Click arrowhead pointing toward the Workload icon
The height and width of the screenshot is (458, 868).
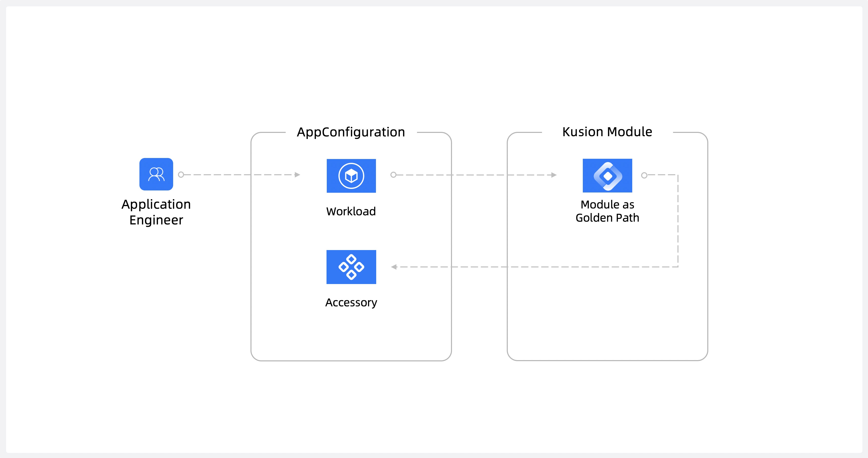point(297,174)
